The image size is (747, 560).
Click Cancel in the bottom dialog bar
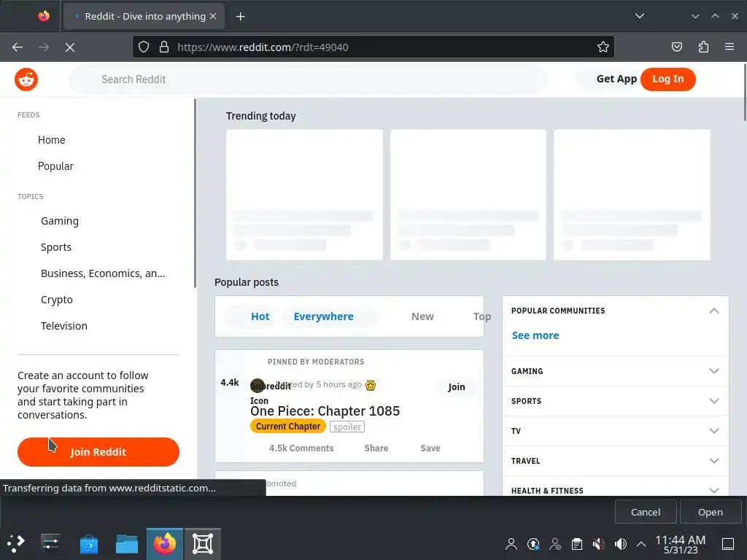pos(646,512)
